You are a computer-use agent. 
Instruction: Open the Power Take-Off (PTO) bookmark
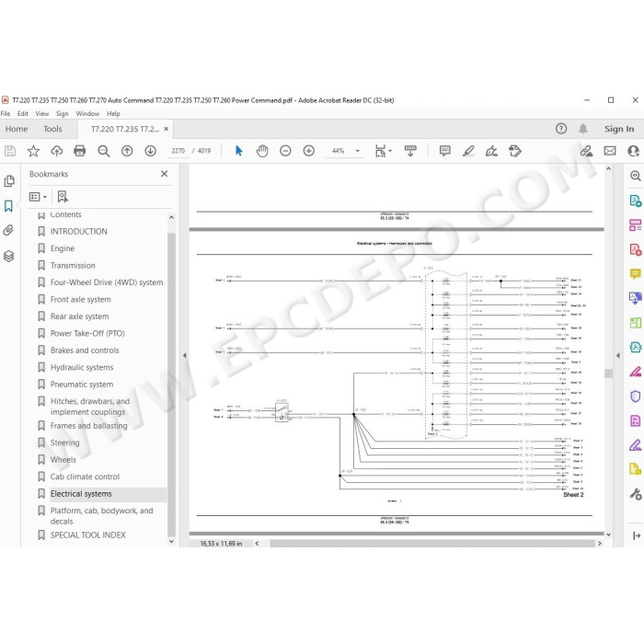(87, 333)
